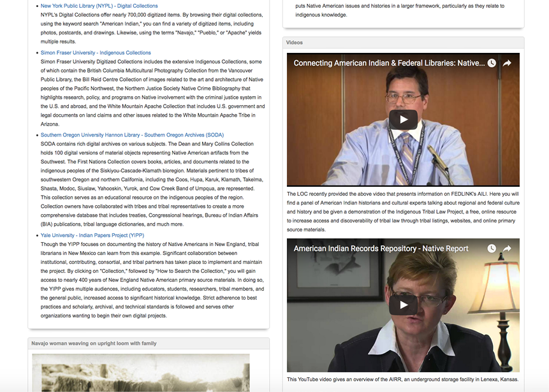Click the Navajo woman weaving panel heading
Screen dimensions: 549x392
(x=94, y=344)
